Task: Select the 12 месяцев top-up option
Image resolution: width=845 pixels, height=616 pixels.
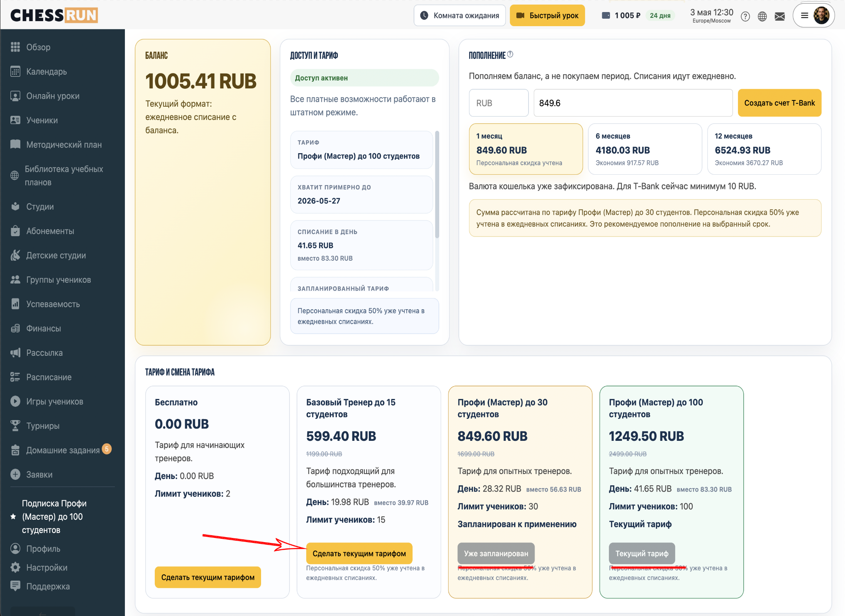Action: (764, 149)
